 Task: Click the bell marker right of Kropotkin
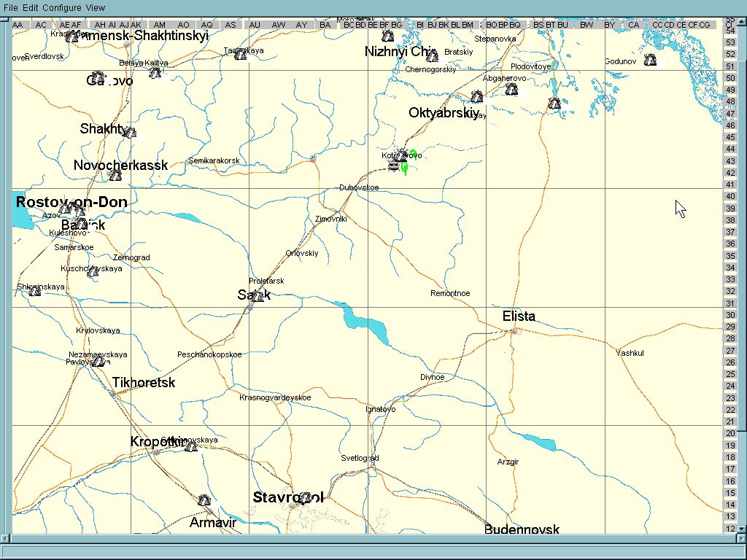(191, 446)
